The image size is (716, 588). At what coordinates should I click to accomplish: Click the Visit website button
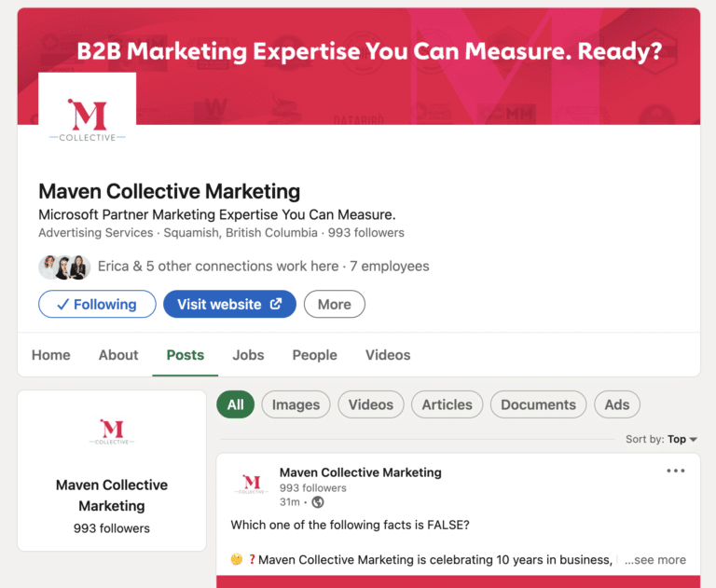[229, 304]
